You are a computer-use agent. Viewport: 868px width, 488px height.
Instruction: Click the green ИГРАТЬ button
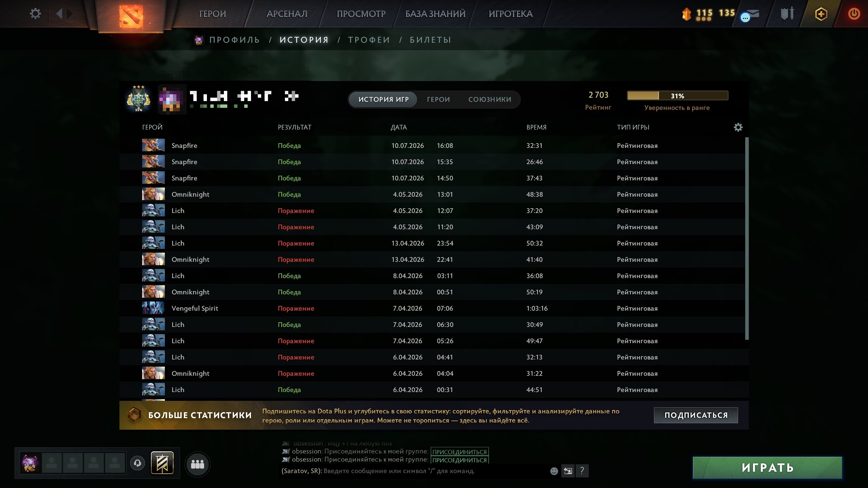pos(767,468)
